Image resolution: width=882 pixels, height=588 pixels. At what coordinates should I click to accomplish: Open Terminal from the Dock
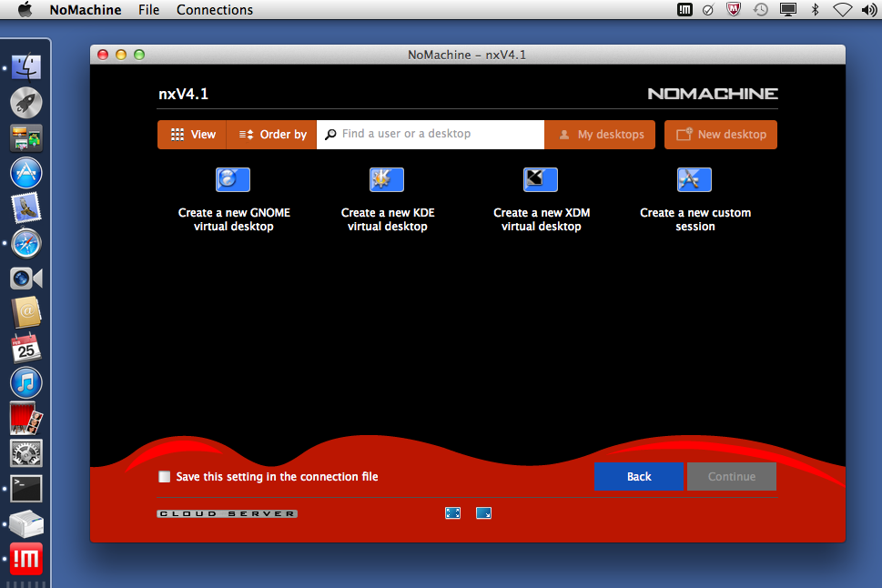[25, 489]
